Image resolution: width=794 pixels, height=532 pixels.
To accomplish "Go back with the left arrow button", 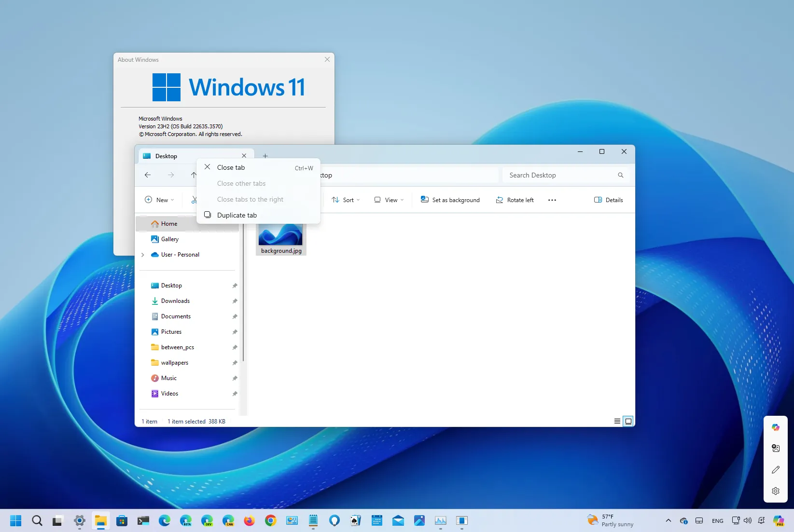I will [148, 175].
